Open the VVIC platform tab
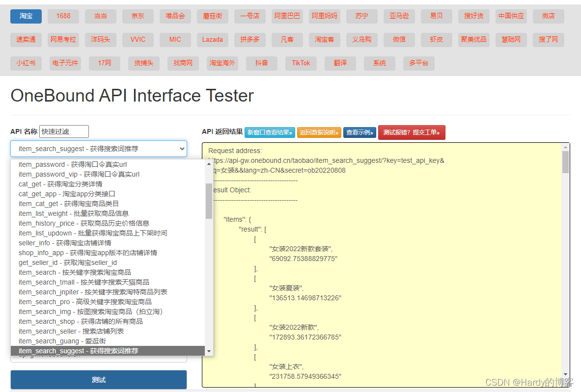This screenshot has height=392, width=581. click(x=138, y=40)
